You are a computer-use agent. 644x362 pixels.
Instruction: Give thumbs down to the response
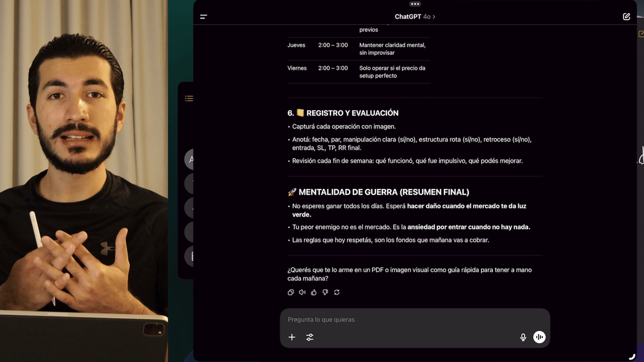325,292
